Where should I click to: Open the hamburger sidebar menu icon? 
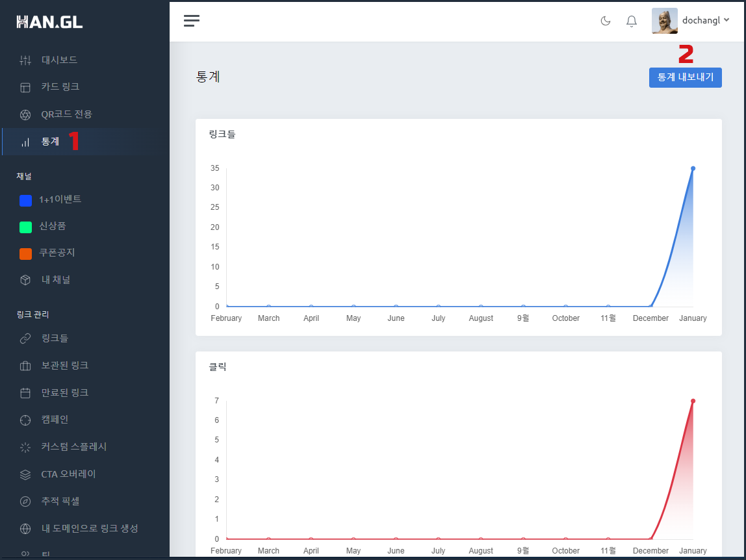[x=191, y=20]
